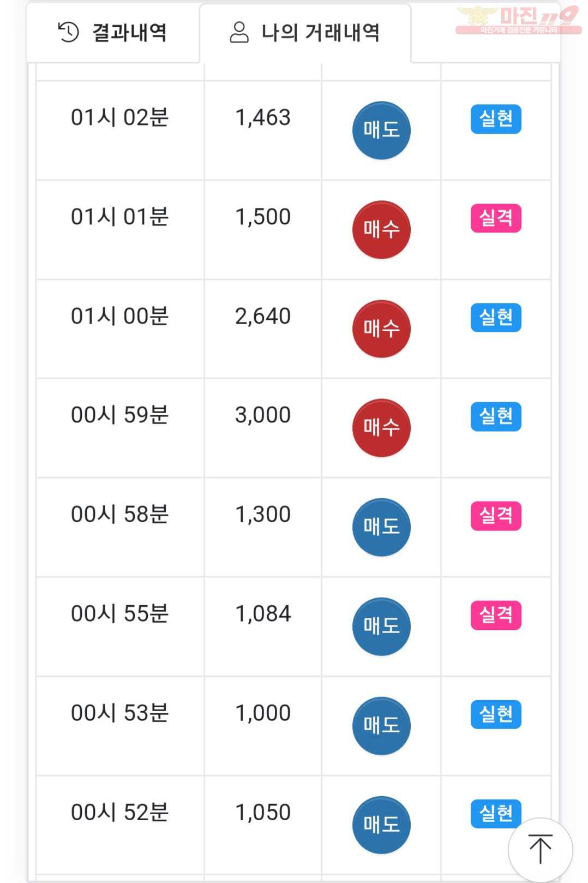Screen dimensions: 588x883
Task: Click the 마진 logo at top right
Action: (x=518, y=20)
